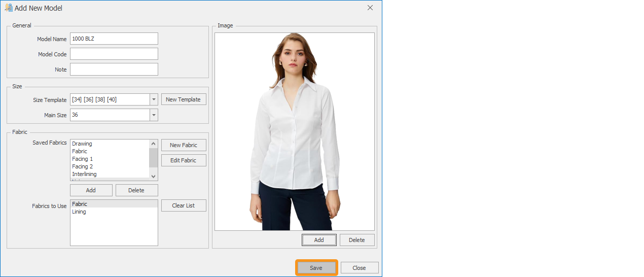Save the new model
This screenshot has width=644, height=277.
click(x=316, y=268)
